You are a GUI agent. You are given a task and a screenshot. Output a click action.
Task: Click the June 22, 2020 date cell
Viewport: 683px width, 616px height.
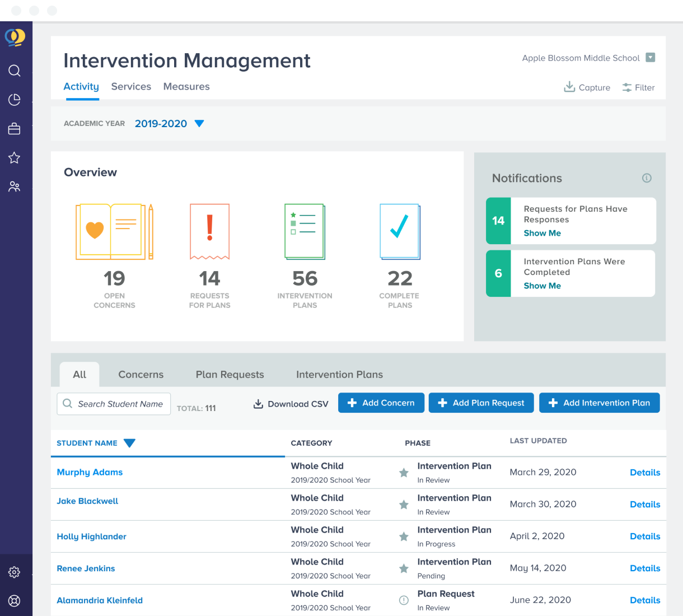[540, 600]
